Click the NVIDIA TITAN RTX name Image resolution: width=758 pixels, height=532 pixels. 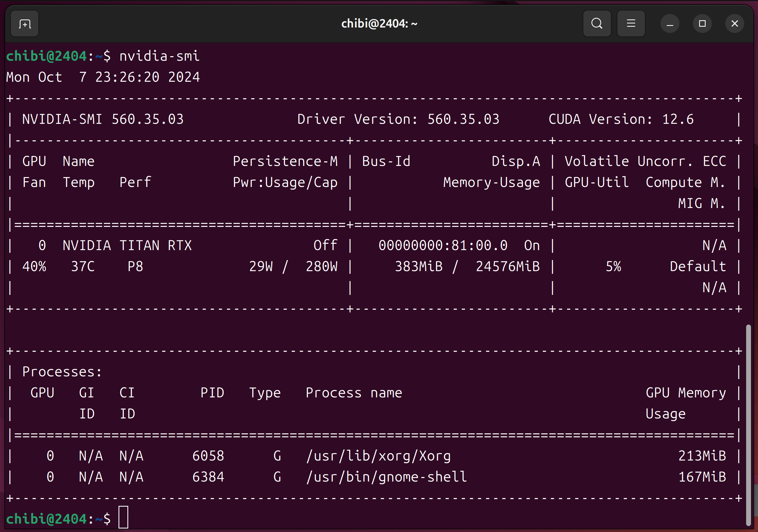127,245
